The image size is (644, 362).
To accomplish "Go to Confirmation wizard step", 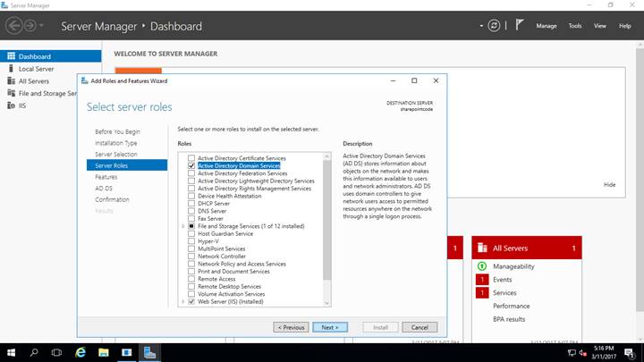I will pos(112,199).
